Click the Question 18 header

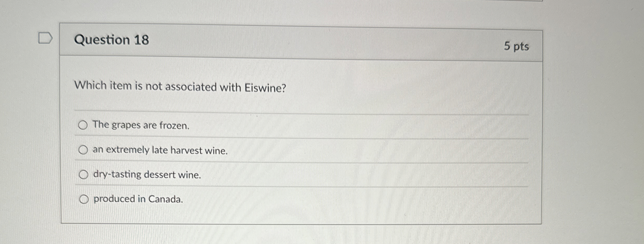tap(113, 41)
